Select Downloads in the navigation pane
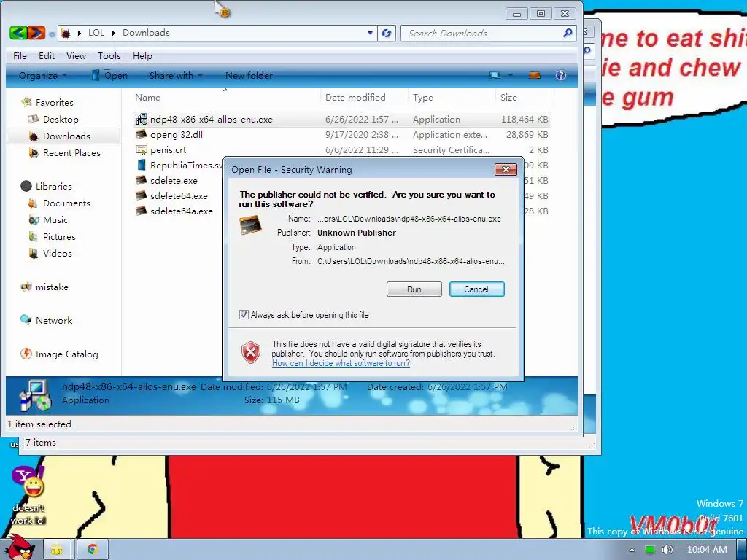 pos(66,136)
